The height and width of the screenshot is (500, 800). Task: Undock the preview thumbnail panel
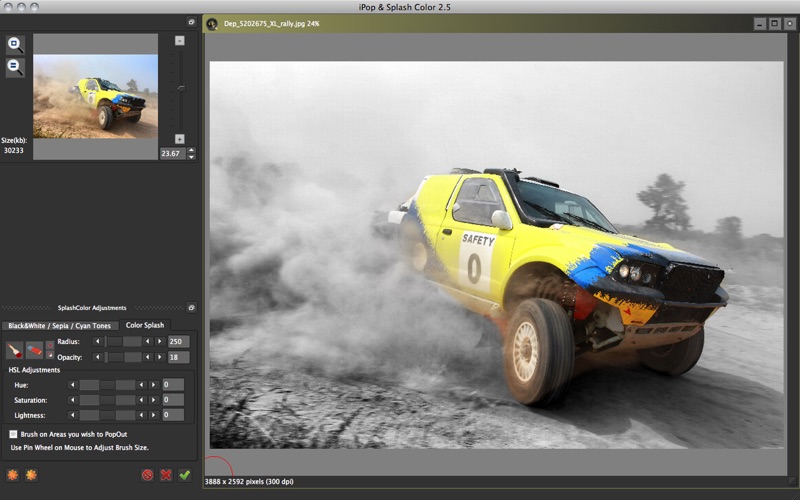191,21
